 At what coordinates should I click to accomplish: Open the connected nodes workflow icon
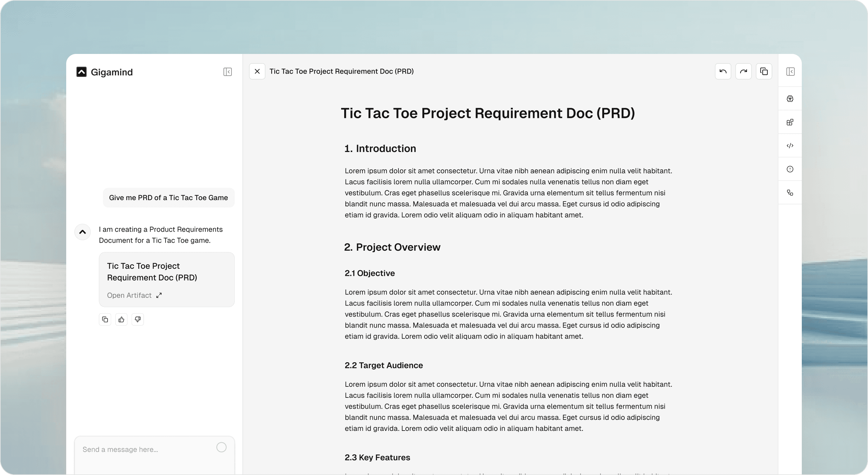pyautogui.click(x=790, y=193)
